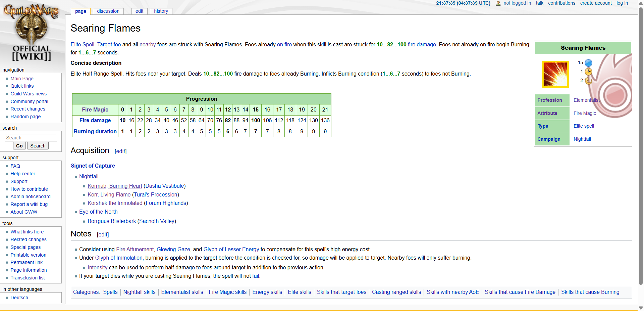Click the Elite Spell link in description
The width and height of the screenshot is (644, 311).
83,44
